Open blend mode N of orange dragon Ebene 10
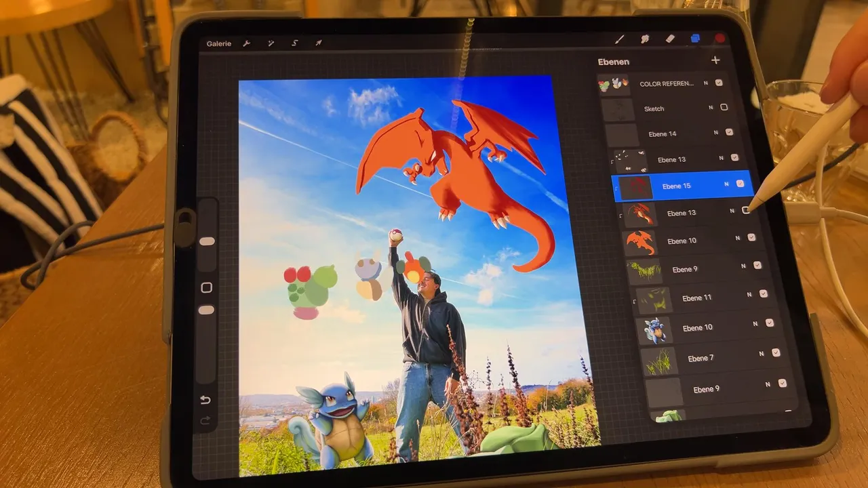This screenshot has width=868, height=488. 738,239
